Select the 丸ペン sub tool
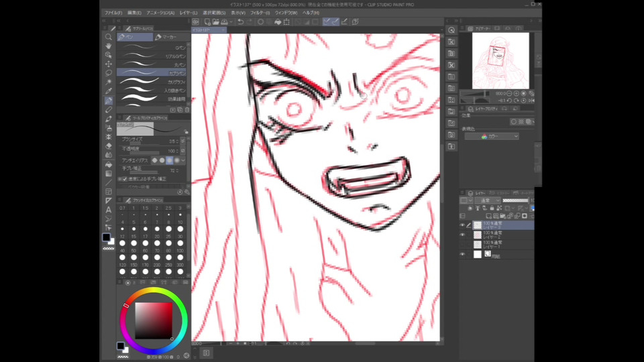Image resolution: width=644 pixels, height=362 pixels. pos(152,65)
